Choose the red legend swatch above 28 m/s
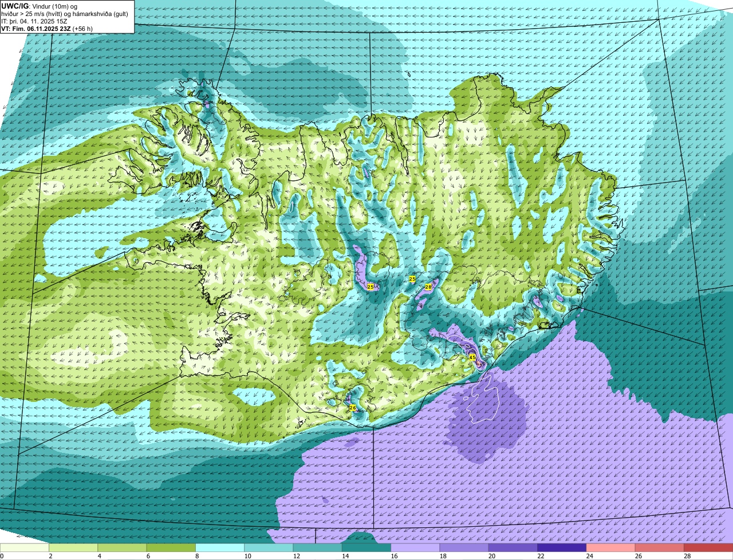Screen dimensions: 733x560 708,548
